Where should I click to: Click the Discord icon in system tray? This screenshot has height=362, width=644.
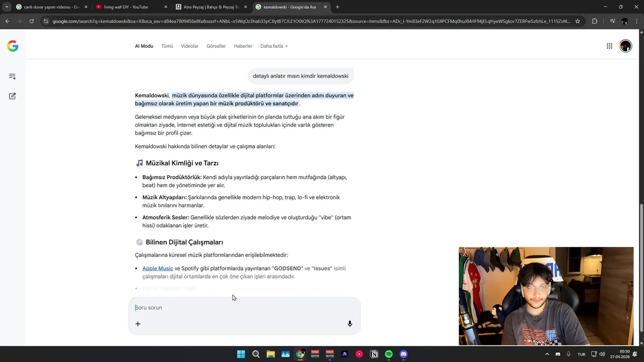click(557, 354)
